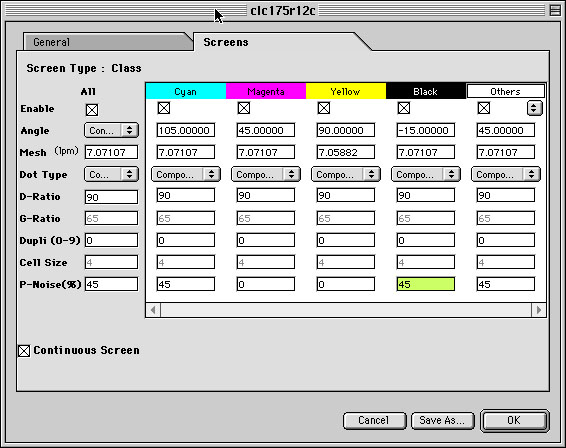Screen dimensions: 566x448
Task: Click the Yellow Dupli field
Action: click(x=346, y=240)
